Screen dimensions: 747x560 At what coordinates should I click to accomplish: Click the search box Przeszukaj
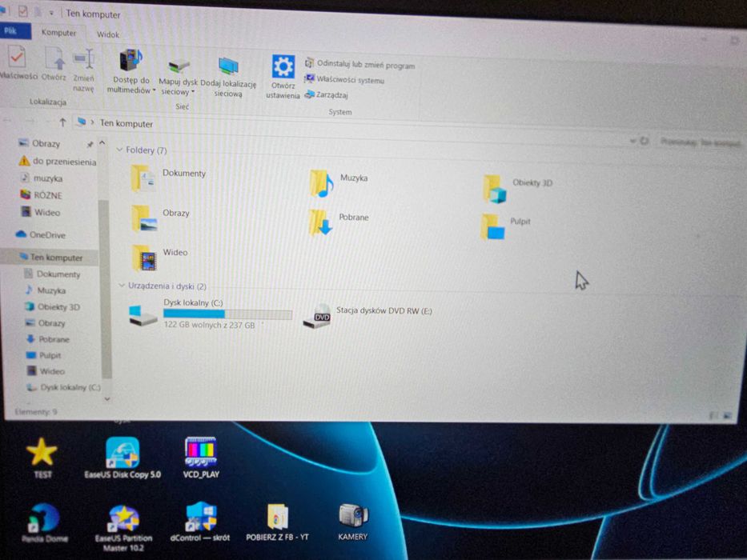tap(701, 142)
